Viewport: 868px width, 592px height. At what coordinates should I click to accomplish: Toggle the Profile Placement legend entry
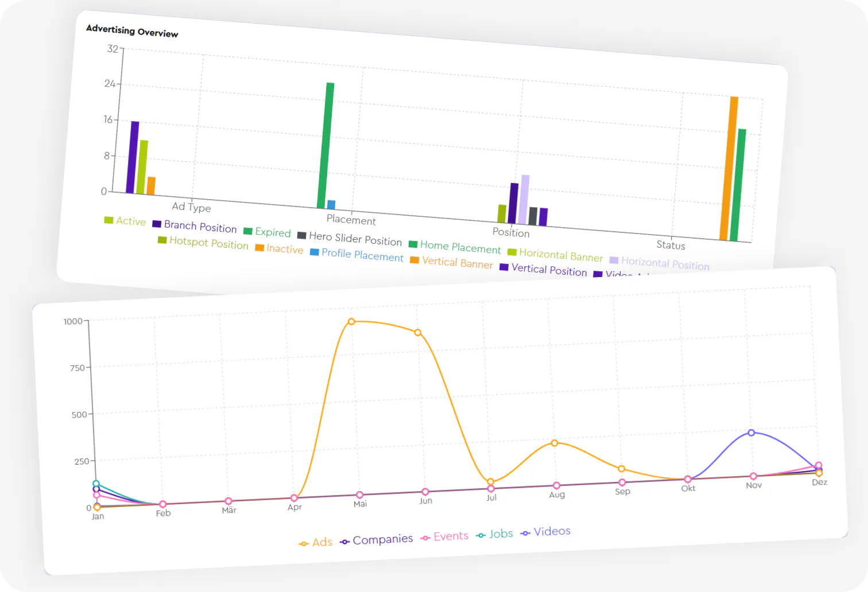356,255
